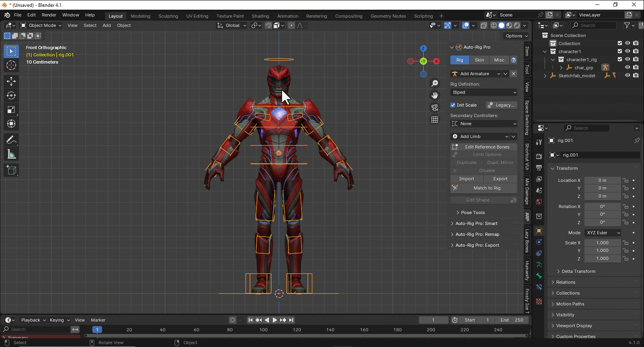Viewport: 644px width, 347px height.
Task: Pin the rig.001 properties panel
Action: [637, 140]
